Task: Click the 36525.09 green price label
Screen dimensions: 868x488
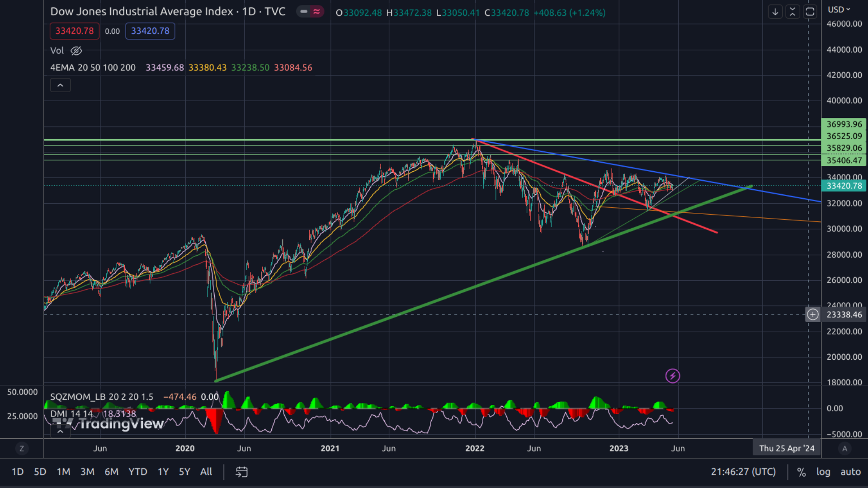Action: point(844,136)
